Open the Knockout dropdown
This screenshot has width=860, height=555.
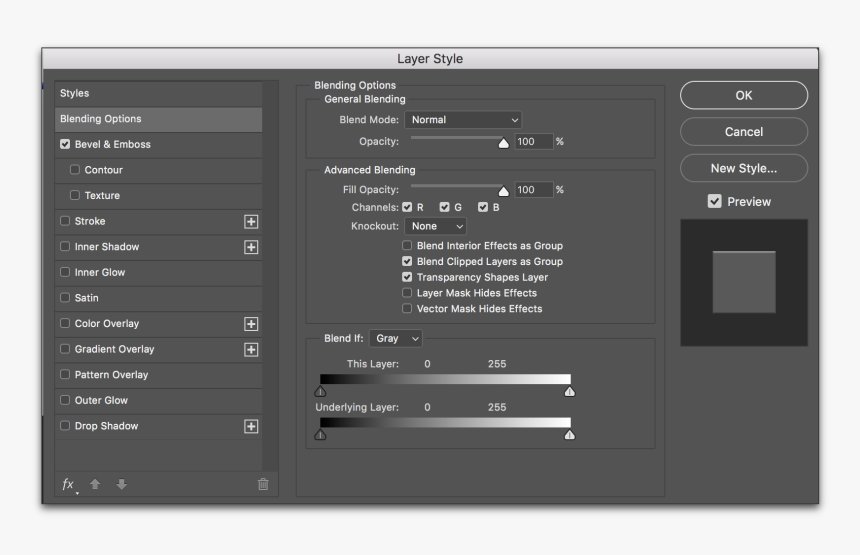click(x=435, y=226)
